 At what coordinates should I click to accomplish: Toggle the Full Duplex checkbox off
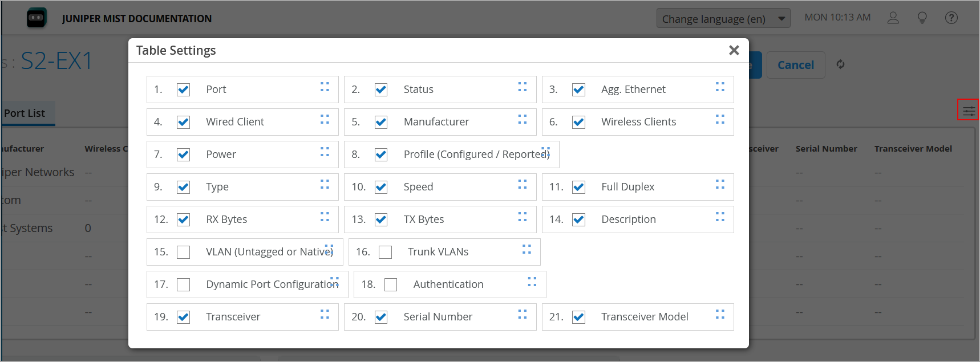[578, 187]
